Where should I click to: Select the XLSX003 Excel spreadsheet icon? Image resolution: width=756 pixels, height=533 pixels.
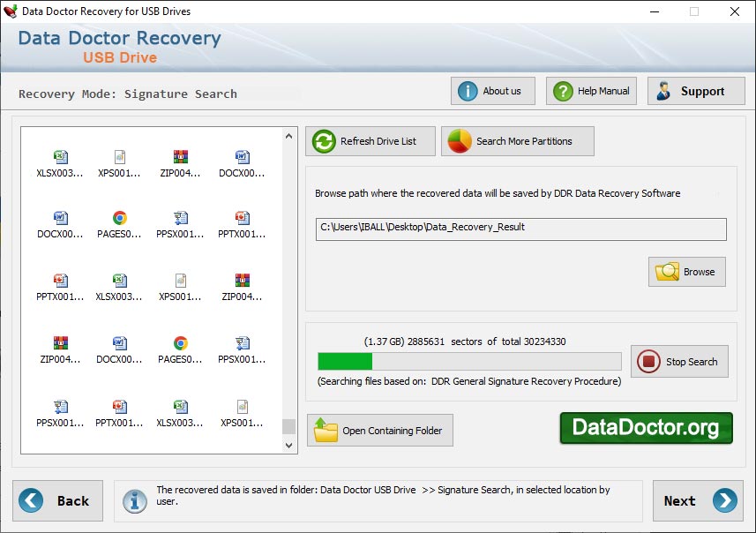(57, 154)
